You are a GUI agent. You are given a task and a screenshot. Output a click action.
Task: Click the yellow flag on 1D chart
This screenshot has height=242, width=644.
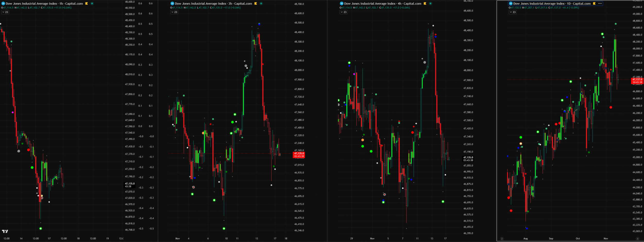click(594, 4)
